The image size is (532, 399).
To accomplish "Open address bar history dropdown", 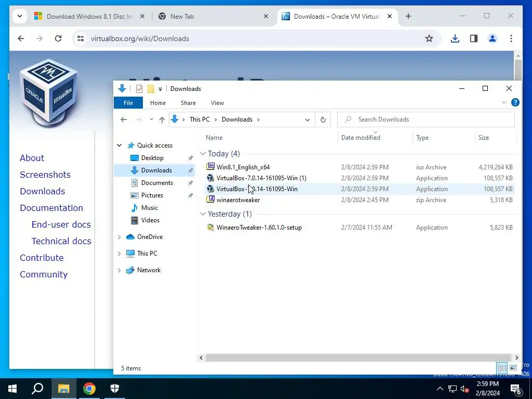I will coord(308,120).
